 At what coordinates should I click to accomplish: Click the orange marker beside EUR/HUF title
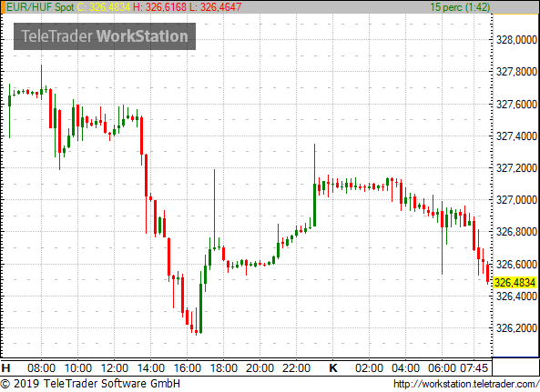[x=3, y=7]
